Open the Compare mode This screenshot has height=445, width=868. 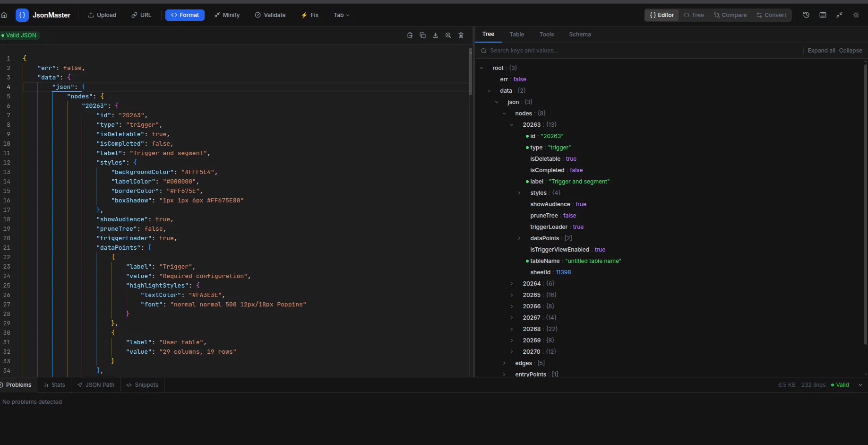point(730,15)
